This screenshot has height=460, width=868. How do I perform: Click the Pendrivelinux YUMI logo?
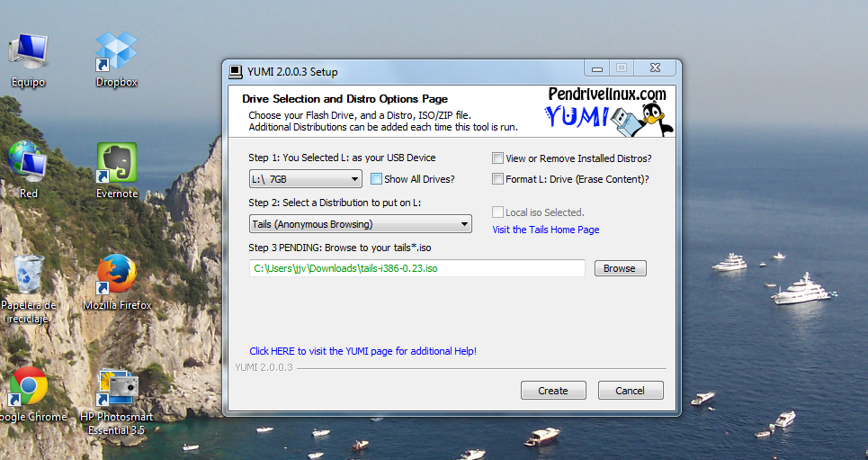tap(608, 112)
